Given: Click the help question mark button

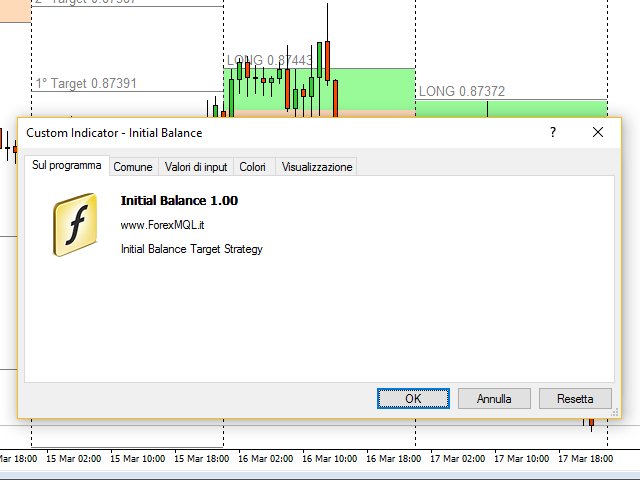Looking at the screenshot, I should click(553, 132).
